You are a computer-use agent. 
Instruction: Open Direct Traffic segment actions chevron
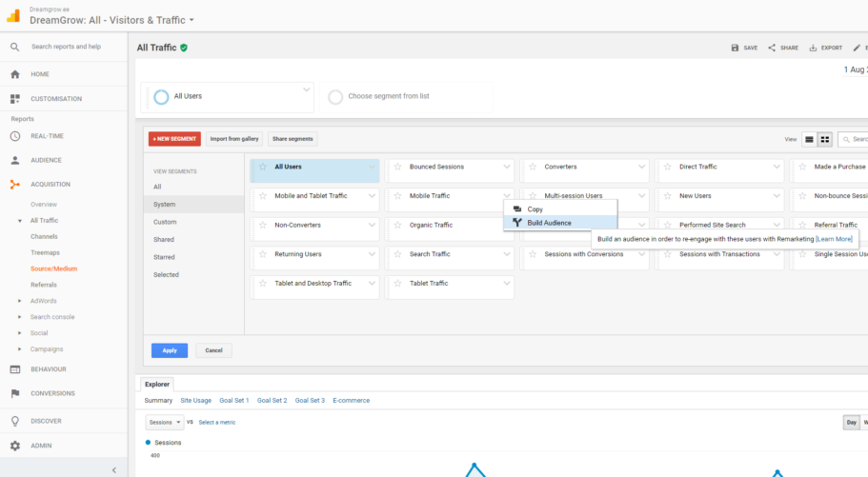(777, 167)
